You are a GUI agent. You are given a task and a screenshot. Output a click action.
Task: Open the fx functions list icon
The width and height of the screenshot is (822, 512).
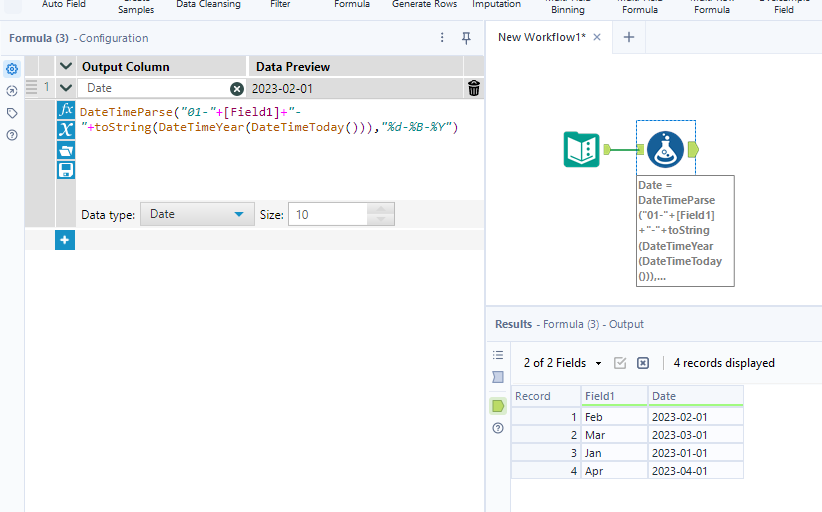pos(66,110)
